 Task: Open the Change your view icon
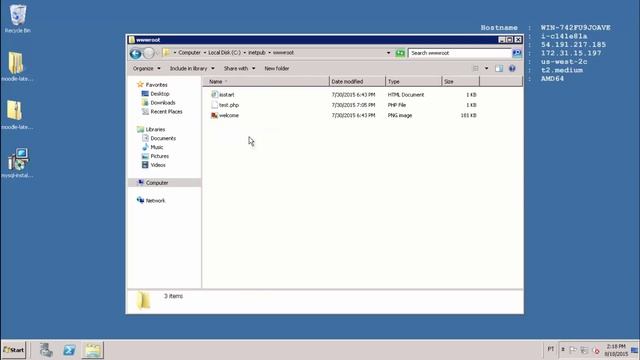coord(476,69)
